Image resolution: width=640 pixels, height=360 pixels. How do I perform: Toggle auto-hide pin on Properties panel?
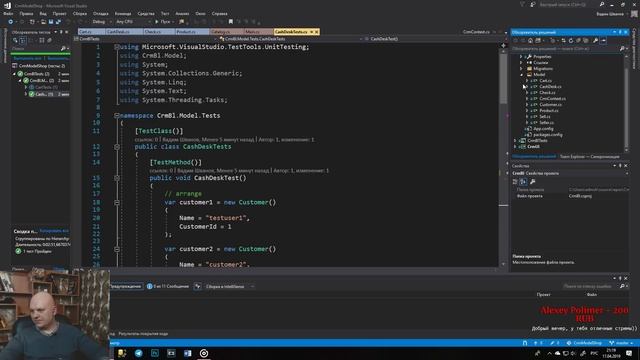point(620,166)
